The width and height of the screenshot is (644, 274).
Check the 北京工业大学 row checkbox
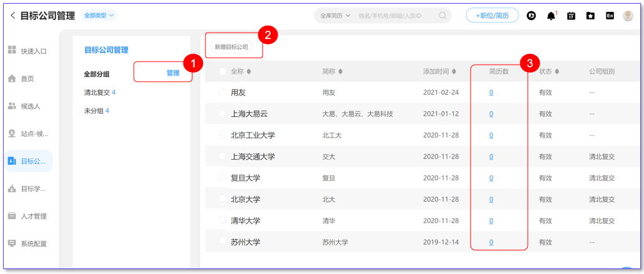click(222, 134)
